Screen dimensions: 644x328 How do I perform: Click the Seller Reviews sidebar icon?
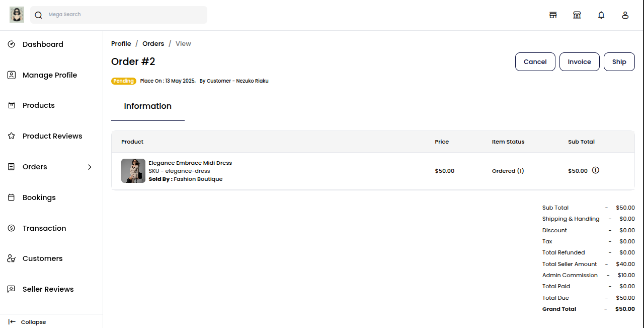(x=11, y=289)
